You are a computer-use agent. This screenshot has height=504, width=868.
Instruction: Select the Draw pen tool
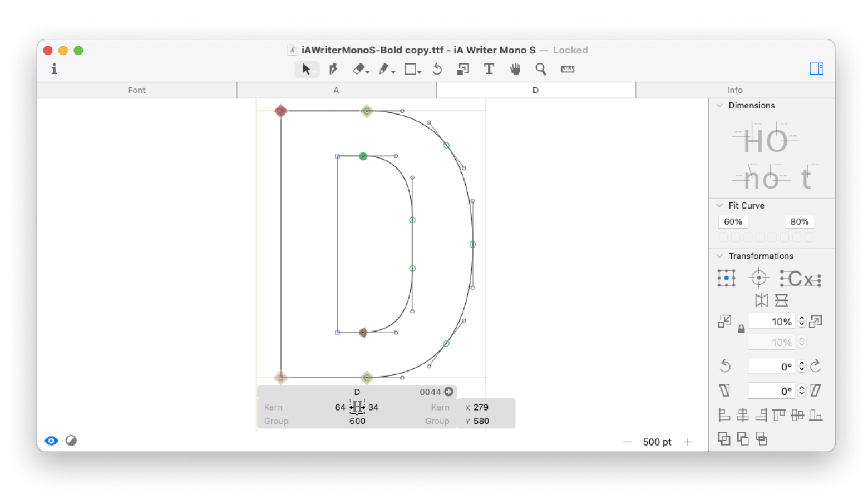(333, 69)
